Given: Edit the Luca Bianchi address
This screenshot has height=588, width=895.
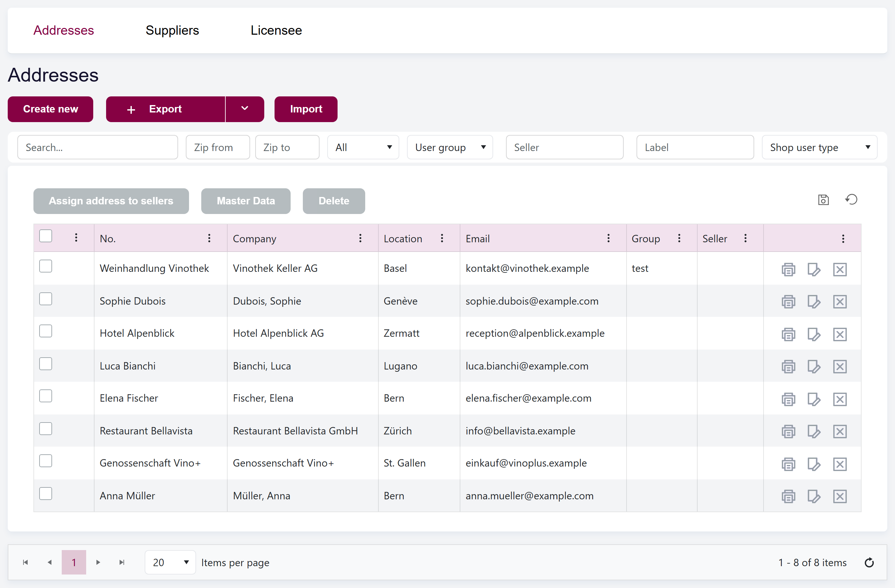Looking at the screenshot, I should coord(814,367).
